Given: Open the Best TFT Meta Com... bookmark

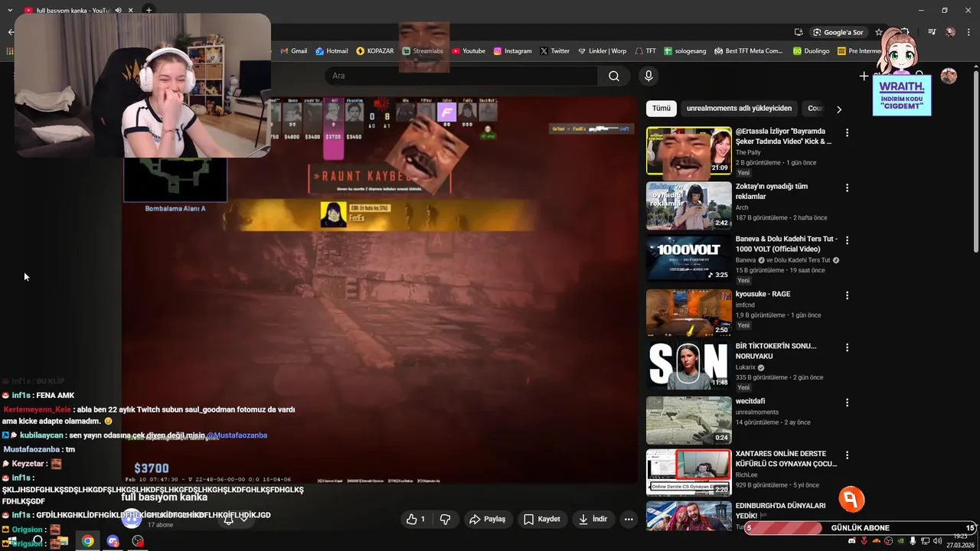Looking at the screenshot, I should 749,51.
